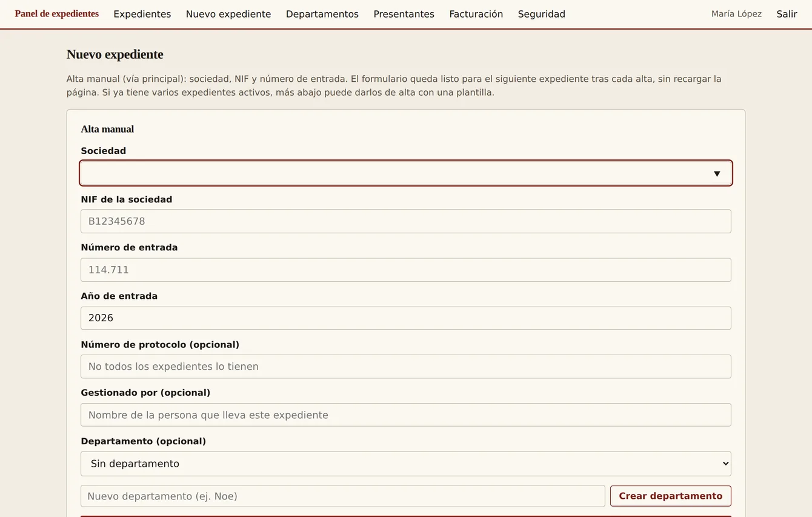
Task: Go to Panel de expedientes home link
Action: (x=57, y=14)
